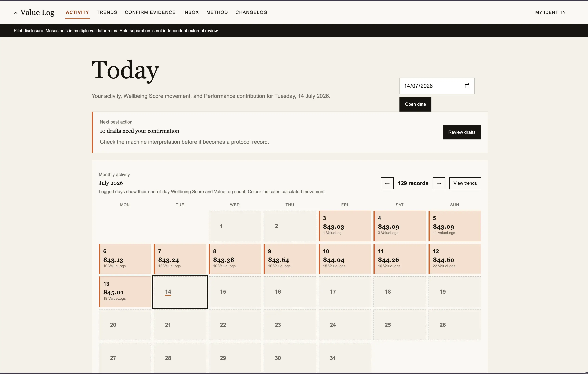Select calendar day 24
This screenshot has width=588, height=374.
tap(345, 325)
